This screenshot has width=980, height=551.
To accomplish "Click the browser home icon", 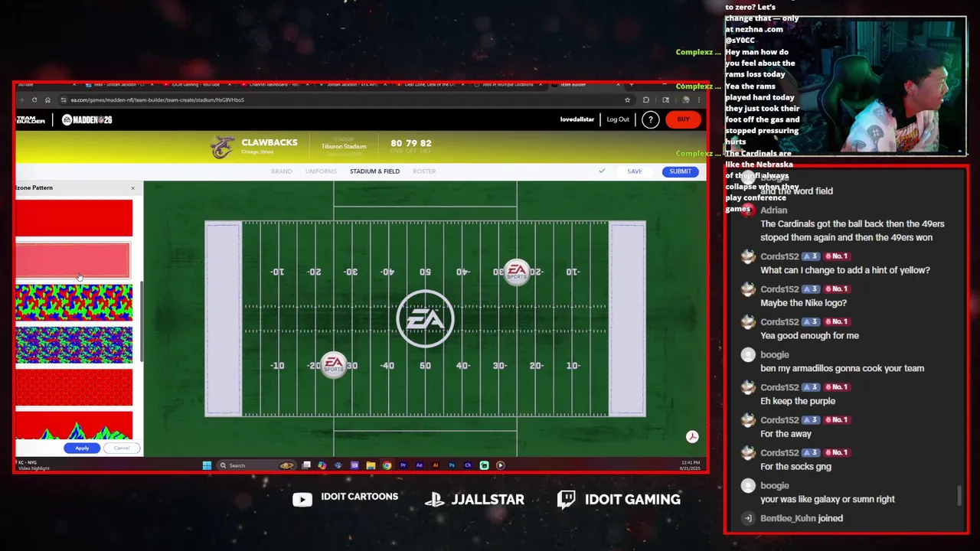I will pos(47,99).
